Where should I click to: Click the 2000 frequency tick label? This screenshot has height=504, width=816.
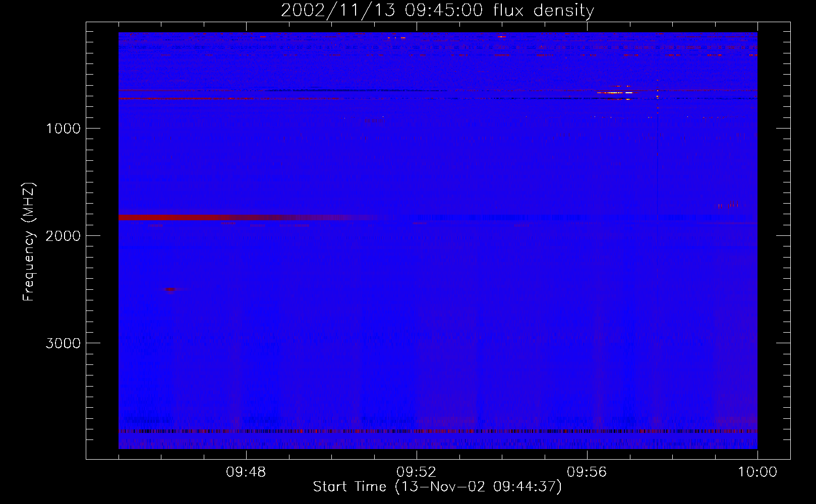[64, 236]
